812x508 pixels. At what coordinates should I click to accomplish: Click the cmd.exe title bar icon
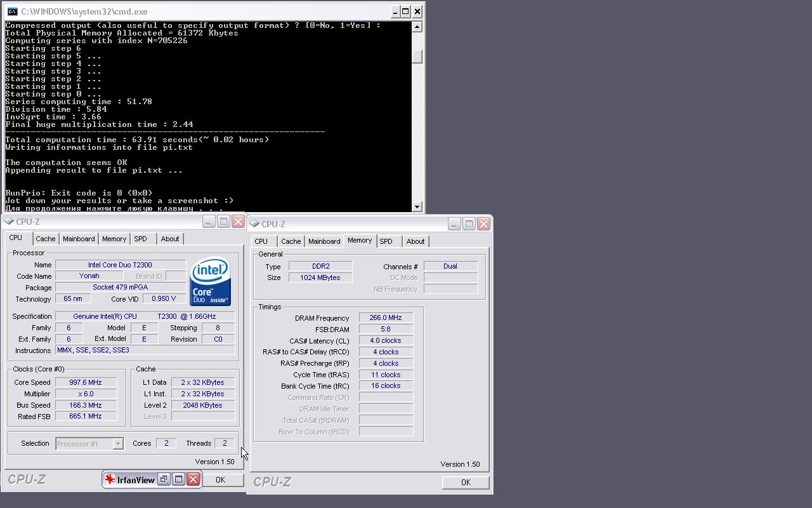pyautogui.click(x=12, y=11)
